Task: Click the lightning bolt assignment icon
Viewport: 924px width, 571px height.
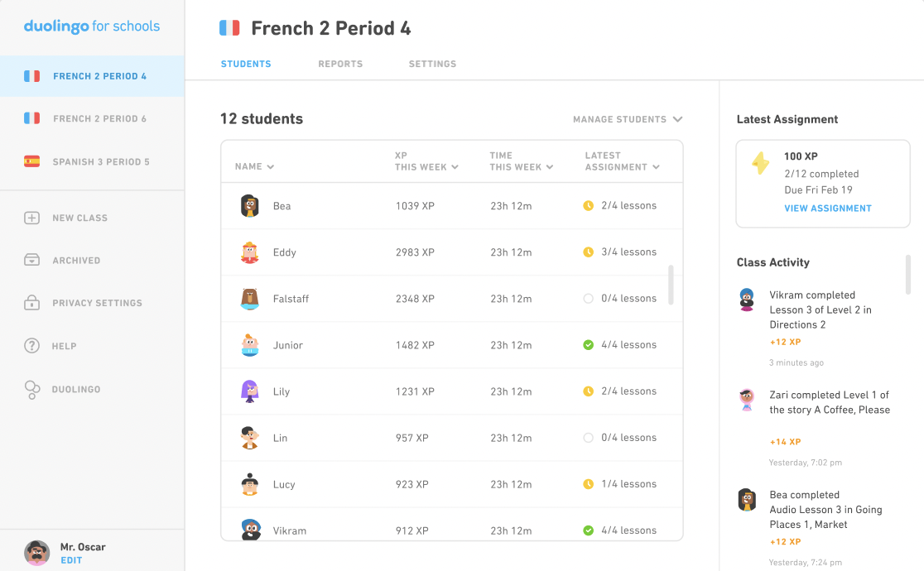Action: (x=761, y=163)
